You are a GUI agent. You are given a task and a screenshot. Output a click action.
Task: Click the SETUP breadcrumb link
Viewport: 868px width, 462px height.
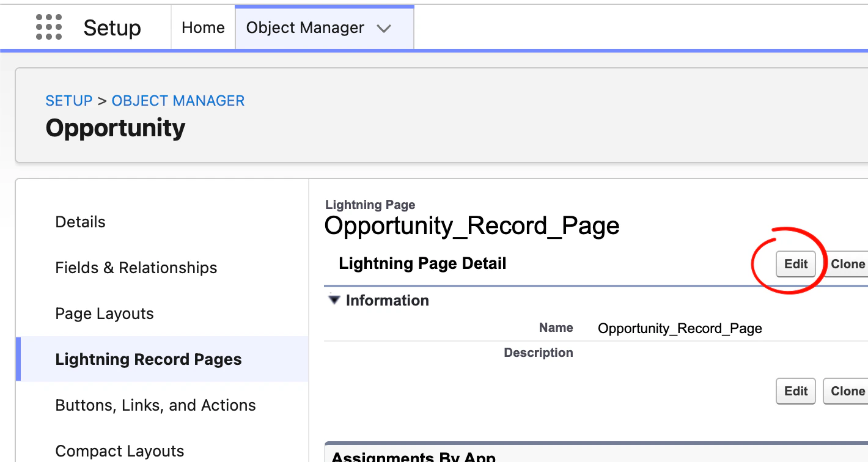[69, 101]
